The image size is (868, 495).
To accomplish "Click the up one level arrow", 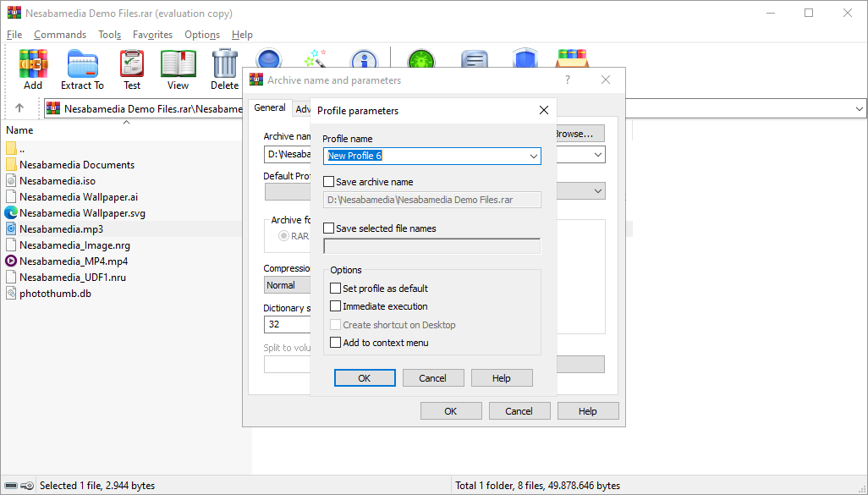I will point(19,108).
